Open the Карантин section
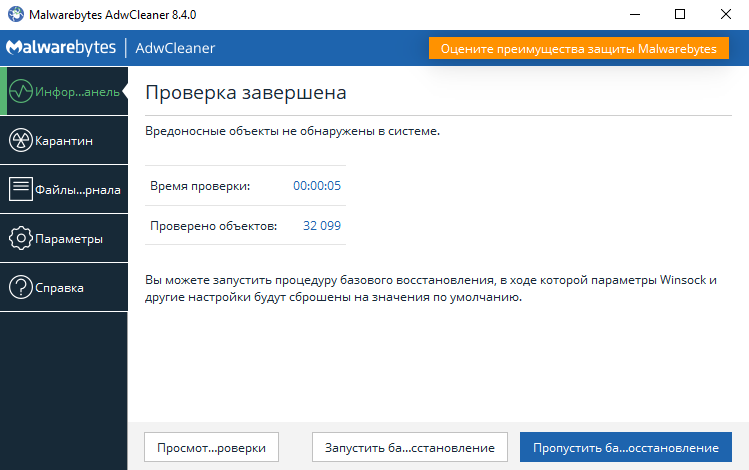The width and height of the screenshot is (749, 470). pyautogui.click(x=64, y=140)
